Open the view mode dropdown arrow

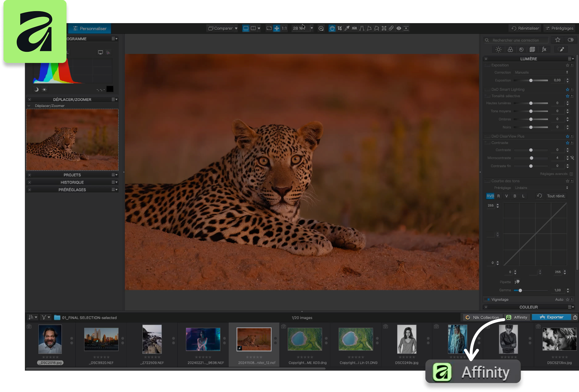click(259, 28)
